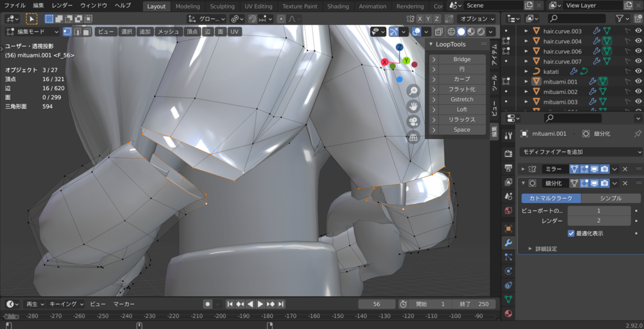The width and height of the screenshot is (644, 329).
Task: Remove the subdivision (細分化) modifier
Action: 625,183
